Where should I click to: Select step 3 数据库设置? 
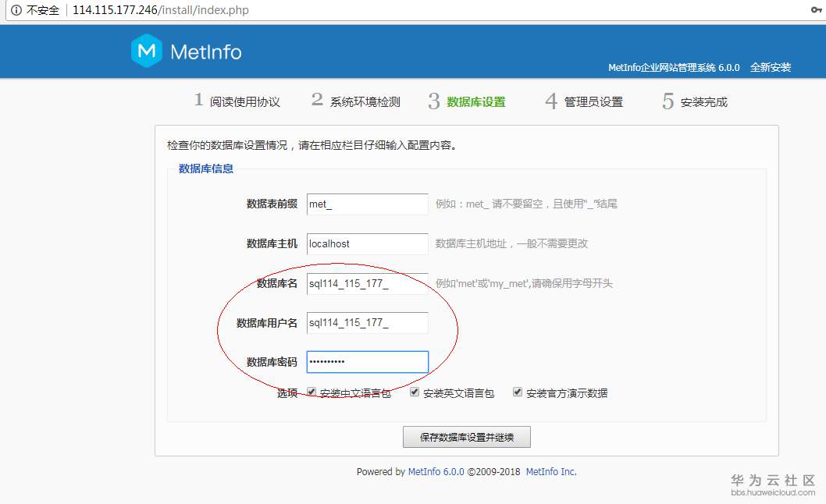pos(476,100)
